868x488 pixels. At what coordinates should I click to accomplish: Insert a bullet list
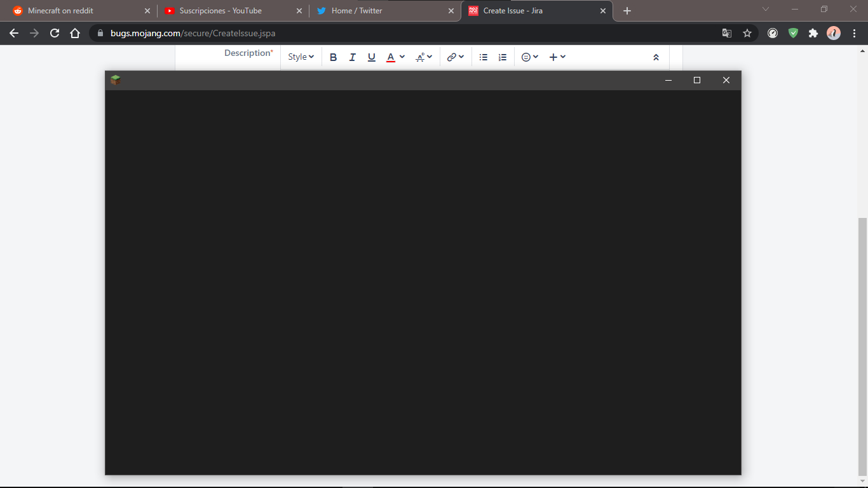484,57
